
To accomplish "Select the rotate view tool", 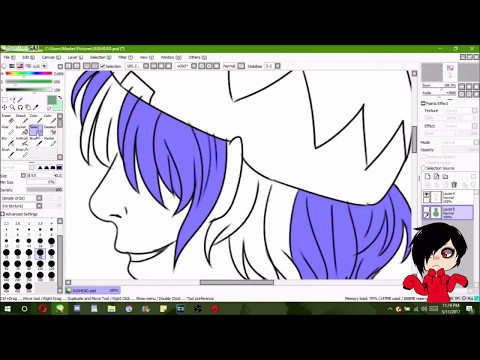I will tap(20, 107).
